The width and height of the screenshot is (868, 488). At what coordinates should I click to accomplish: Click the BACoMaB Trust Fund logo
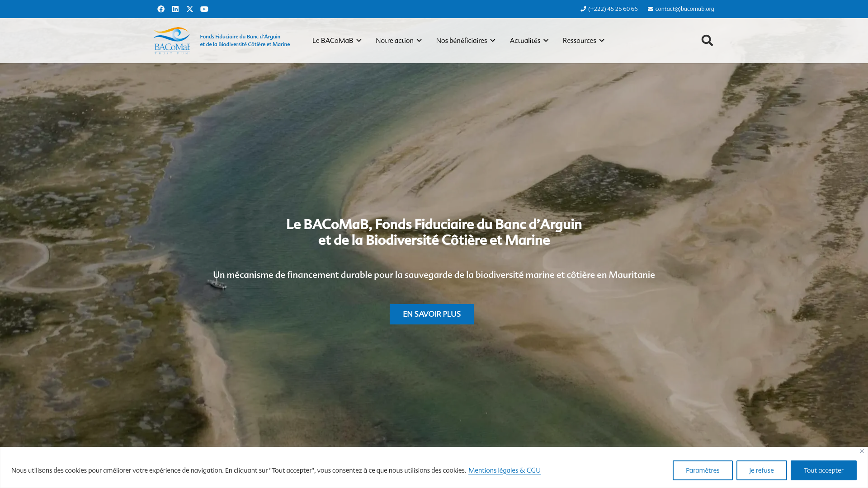tap(172, 41)
